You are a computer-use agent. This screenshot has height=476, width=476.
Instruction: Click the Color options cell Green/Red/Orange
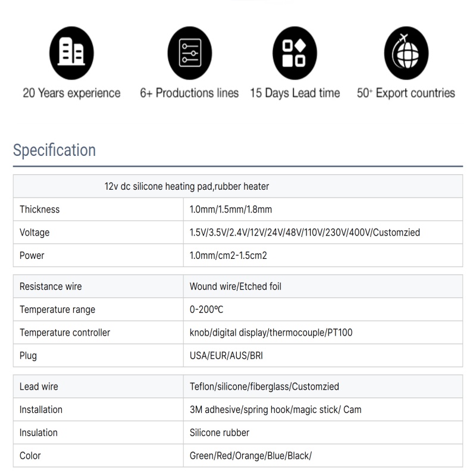[250, 456]
